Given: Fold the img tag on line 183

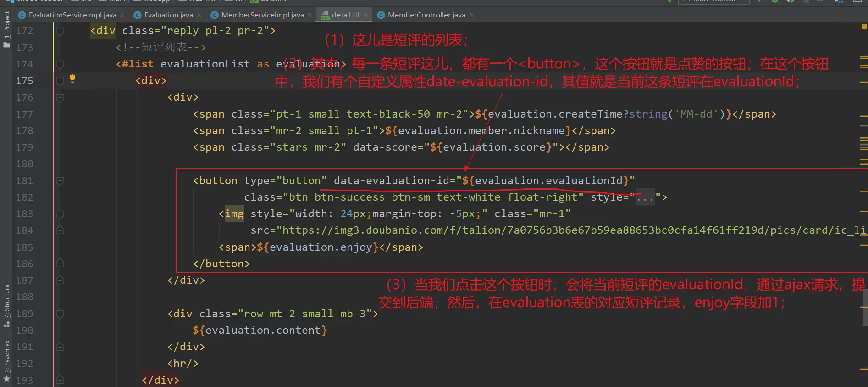Looking at the screenshot, I should point(60,214).
